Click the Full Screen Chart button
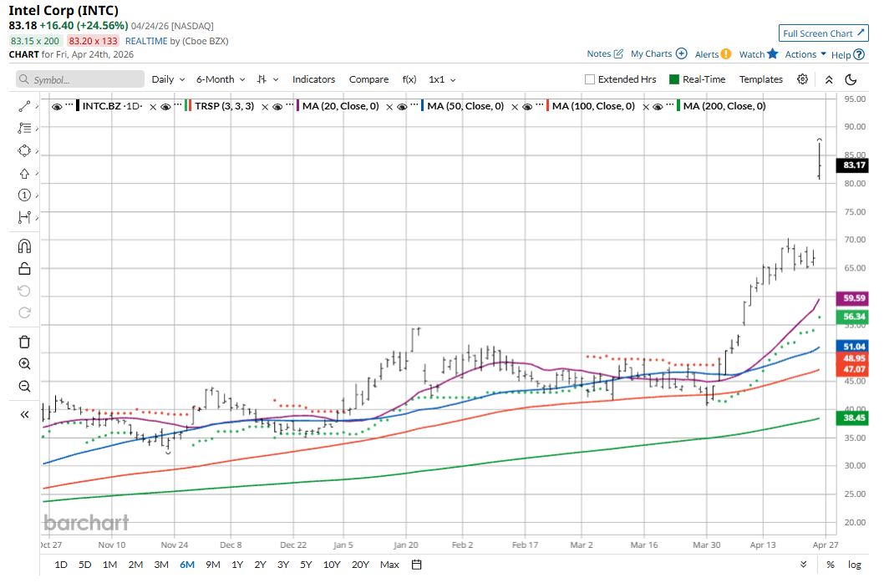This screenshot has width=884, height=588. (x=823, y=33)
